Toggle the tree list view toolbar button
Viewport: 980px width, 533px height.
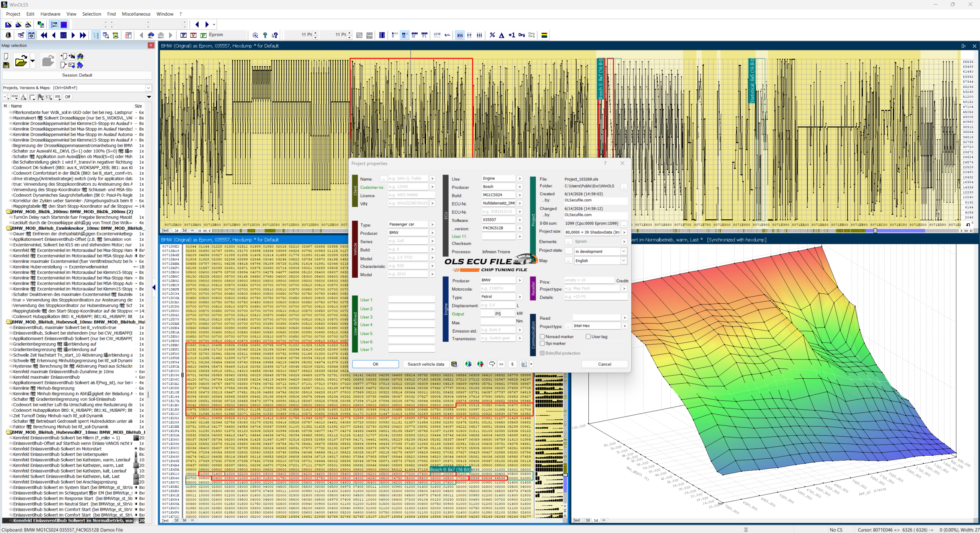pos(96,35)
